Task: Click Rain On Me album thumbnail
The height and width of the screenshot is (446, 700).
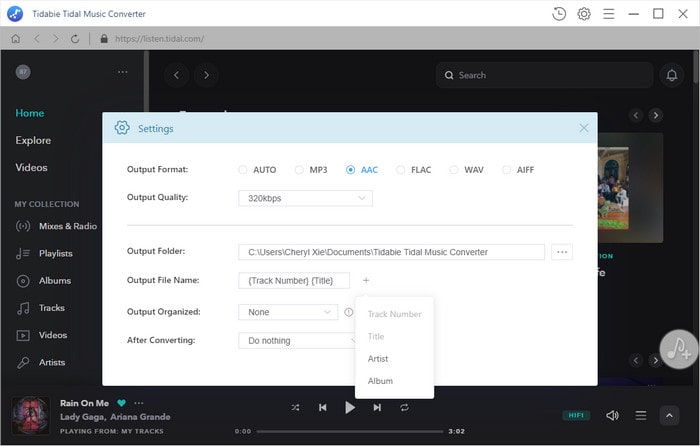Action: pyautogui.click(x=30, y=416)
